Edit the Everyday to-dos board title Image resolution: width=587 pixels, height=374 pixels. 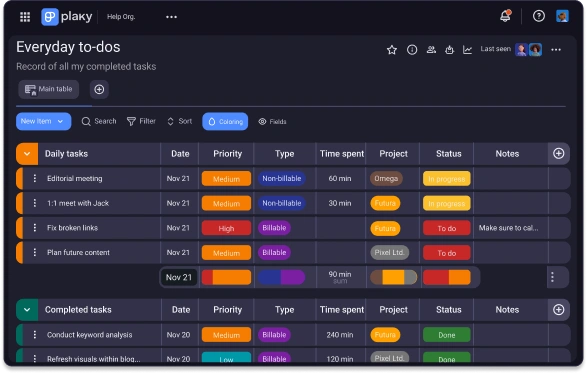tap(68, 47)
